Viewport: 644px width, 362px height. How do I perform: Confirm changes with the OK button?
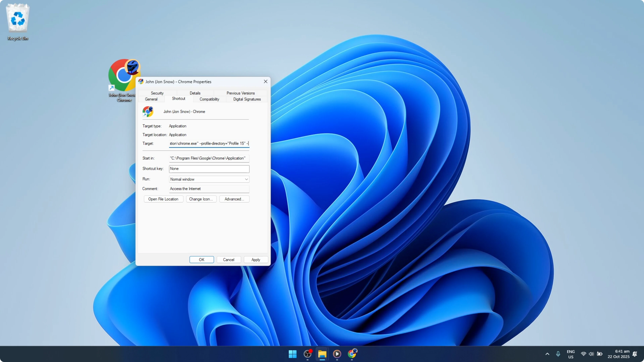click(x=201, y=260)
